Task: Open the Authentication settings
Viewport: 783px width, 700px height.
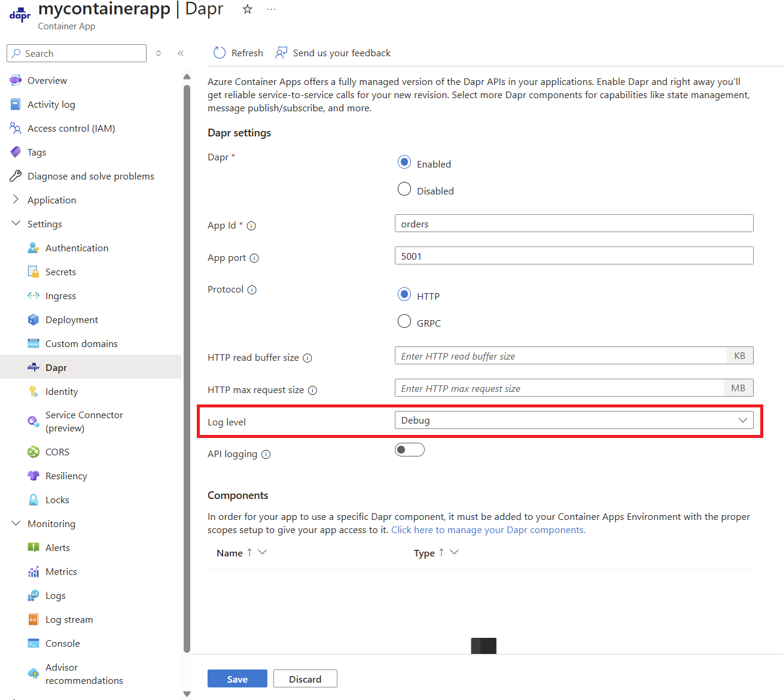Action: (x=77, y=248)
